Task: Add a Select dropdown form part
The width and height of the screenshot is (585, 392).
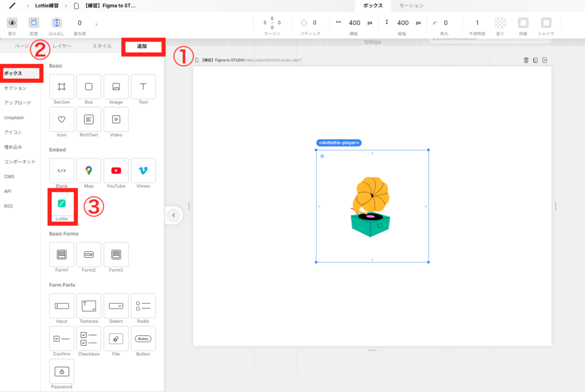Action: tap(116, 306)
